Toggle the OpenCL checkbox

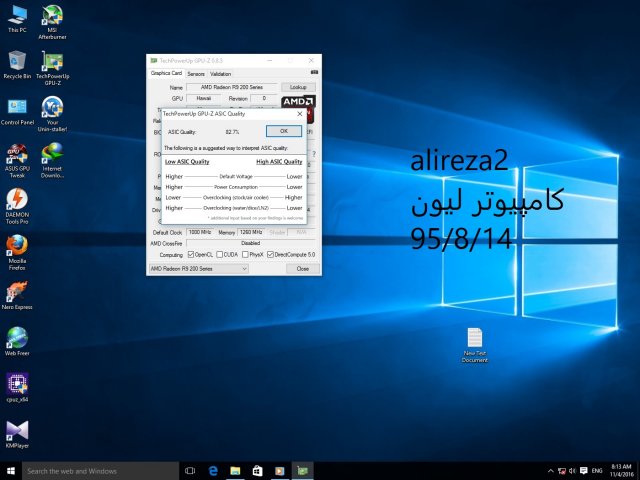[x=191, y=255]
